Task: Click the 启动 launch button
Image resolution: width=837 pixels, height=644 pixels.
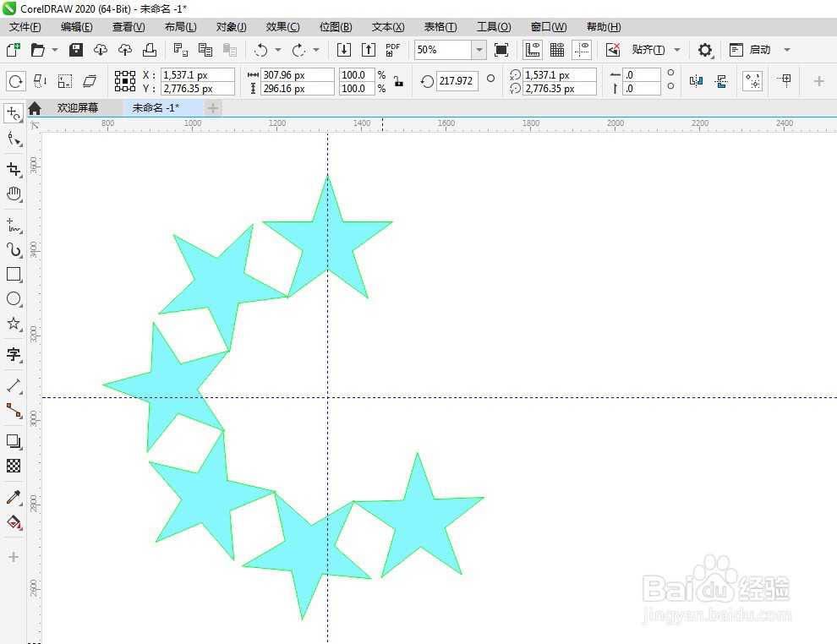Action: click(x=759, y=50)
